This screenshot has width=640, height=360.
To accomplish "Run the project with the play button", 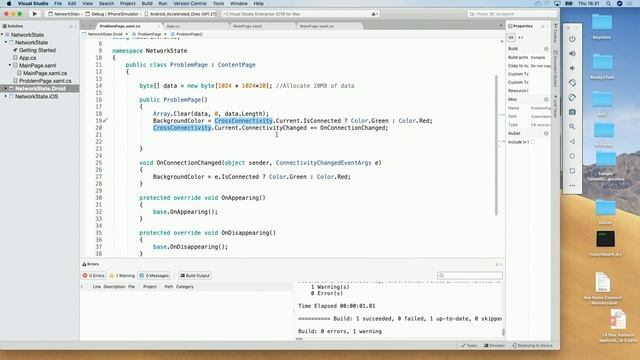I will click(35, 14).
